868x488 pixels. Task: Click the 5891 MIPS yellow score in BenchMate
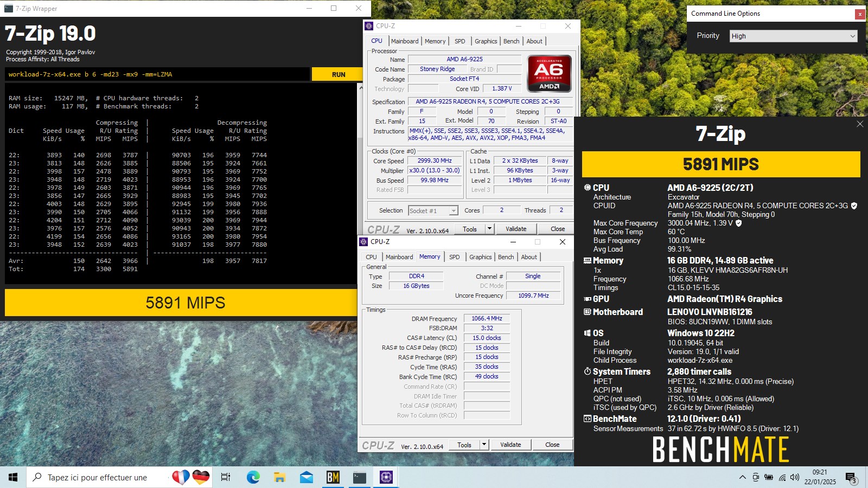[721, 164]
